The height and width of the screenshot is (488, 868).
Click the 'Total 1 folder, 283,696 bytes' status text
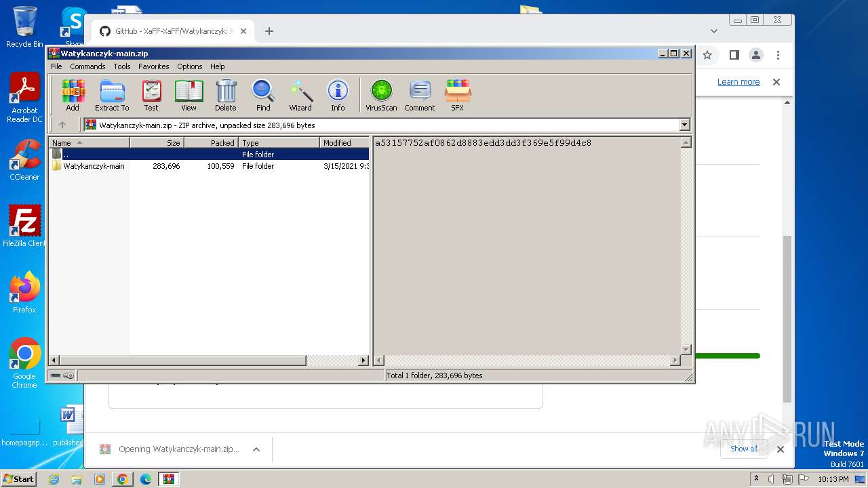[435, 375]
